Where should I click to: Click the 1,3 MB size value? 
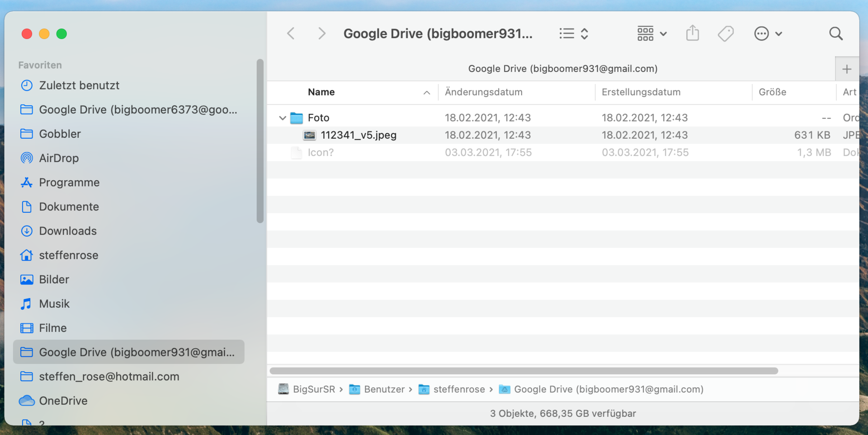pos(814,153)
